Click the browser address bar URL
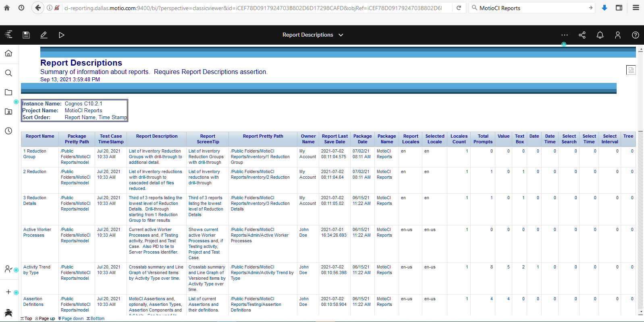 [253, 8]
